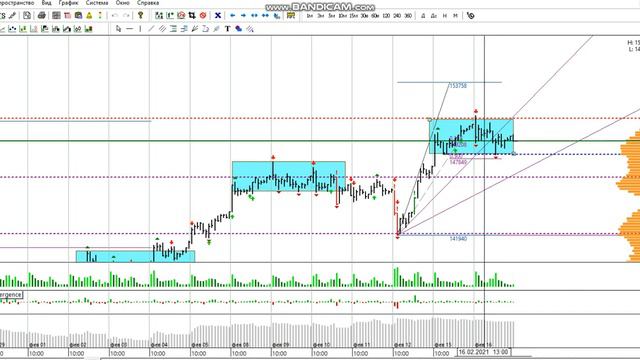The height and width of the screenshot is (360, 640).
Task: Select the arrow pointer cursor tool
Action: click(x=118, y=29)
